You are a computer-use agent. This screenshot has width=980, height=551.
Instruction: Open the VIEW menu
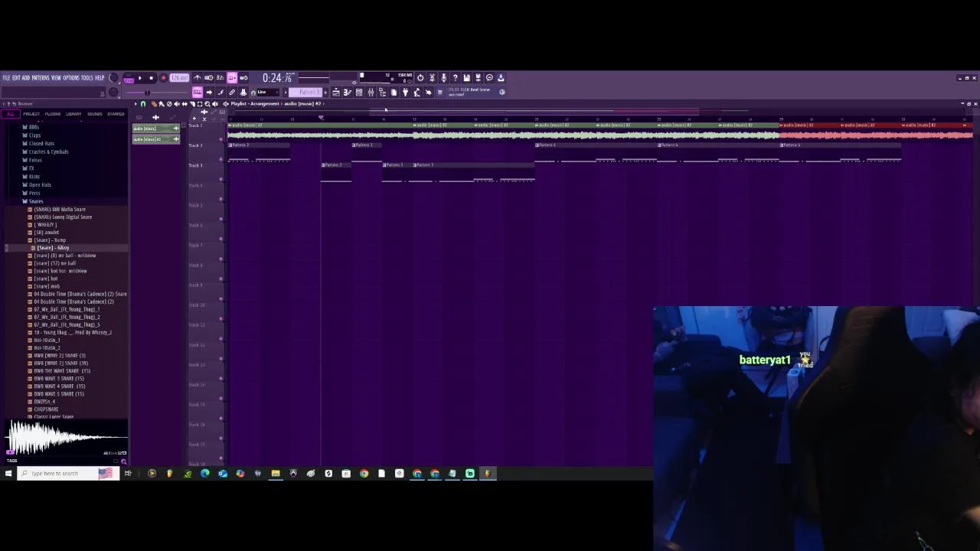point(56,78)
